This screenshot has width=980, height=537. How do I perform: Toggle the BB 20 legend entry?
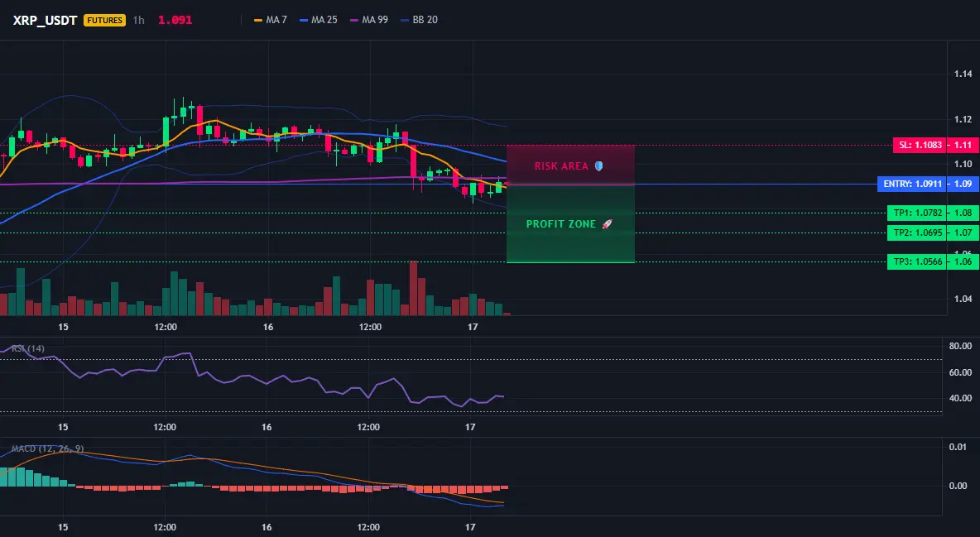tap(420, 20)
